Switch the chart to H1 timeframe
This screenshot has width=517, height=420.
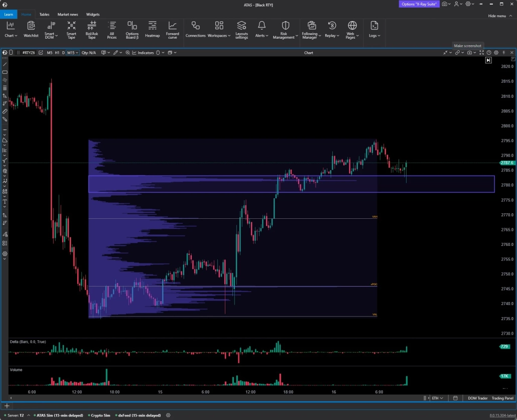[x=57, y=53]
